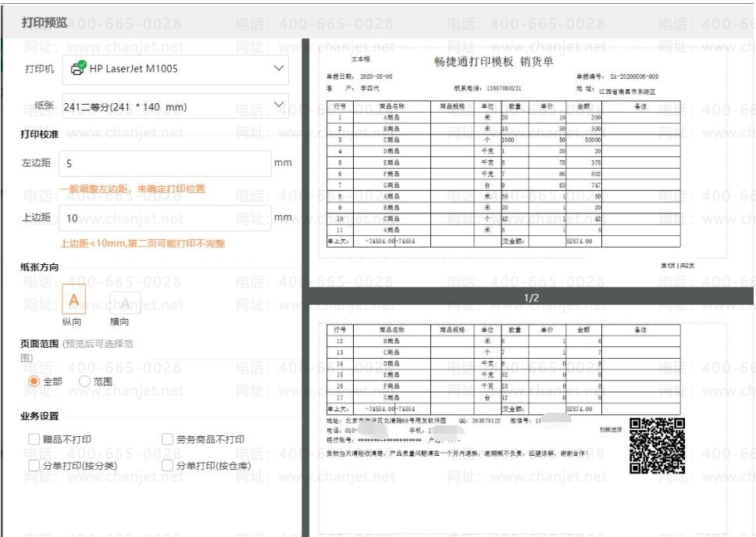Select the 全部 page range radio button
Screen dimensions: 756x537
(x=34, y=381)
